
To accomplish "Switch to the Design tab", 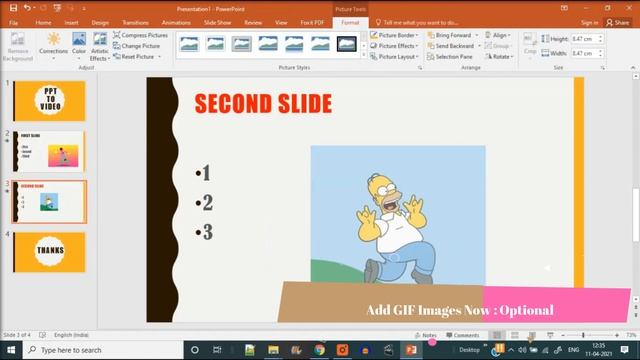I will 100,22.
